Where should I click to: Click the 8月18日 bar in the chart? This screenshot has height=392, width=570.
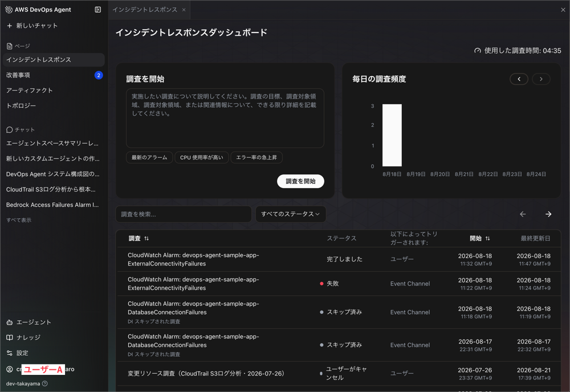coord(392,135)
